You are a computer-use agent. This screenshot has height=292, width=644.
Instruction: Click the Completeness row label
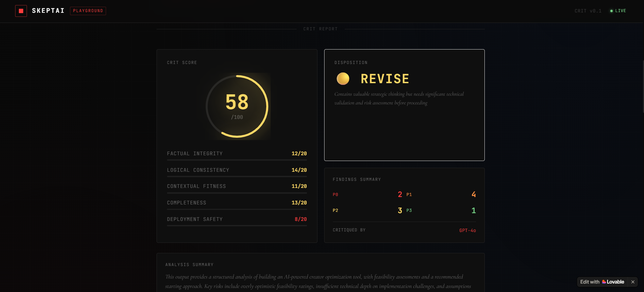[x=187, y=203]
